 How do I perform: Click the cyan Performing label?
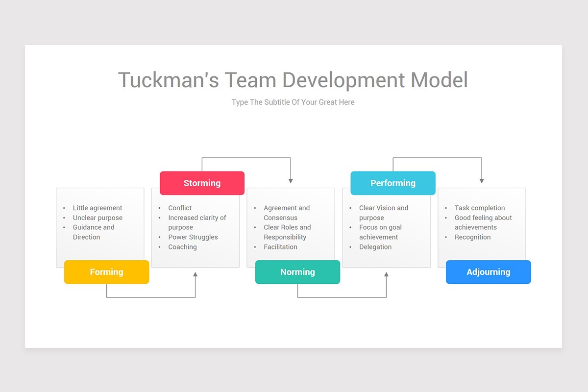pos(393,183)
